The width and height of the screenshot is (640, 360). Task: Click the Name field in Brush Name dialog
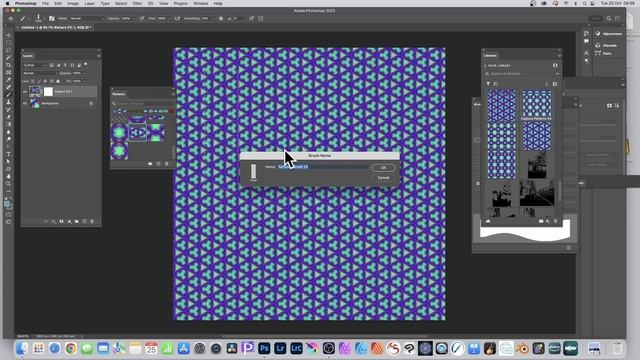pyautogui.click(x=323, y=167)
